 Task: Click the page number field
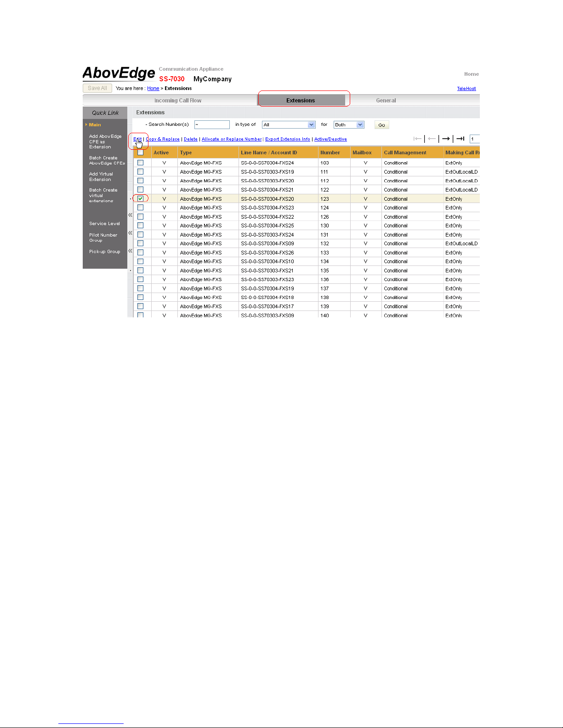475,139
